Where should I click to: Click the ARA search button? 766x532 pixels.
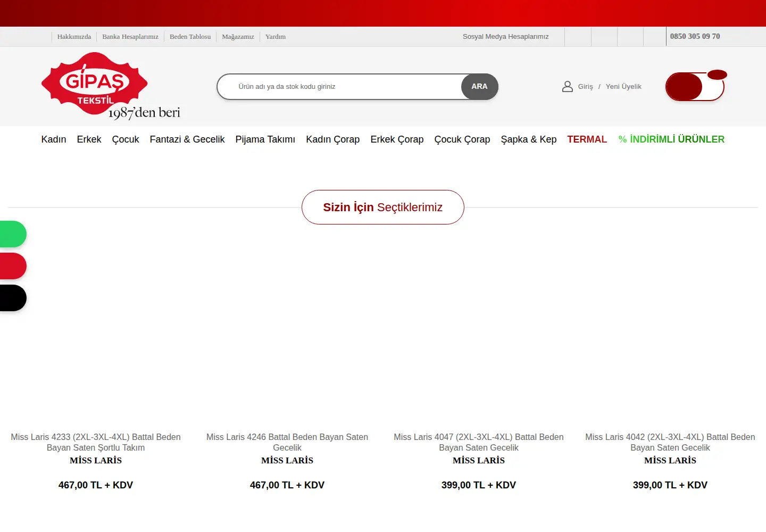(x=479, y=86)
